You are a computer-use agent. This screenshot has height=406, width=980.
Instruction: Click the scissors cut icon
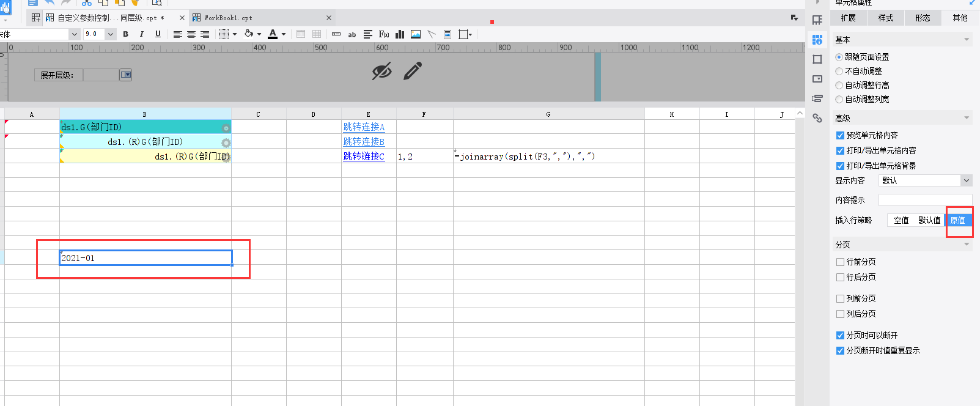[87, 3]
